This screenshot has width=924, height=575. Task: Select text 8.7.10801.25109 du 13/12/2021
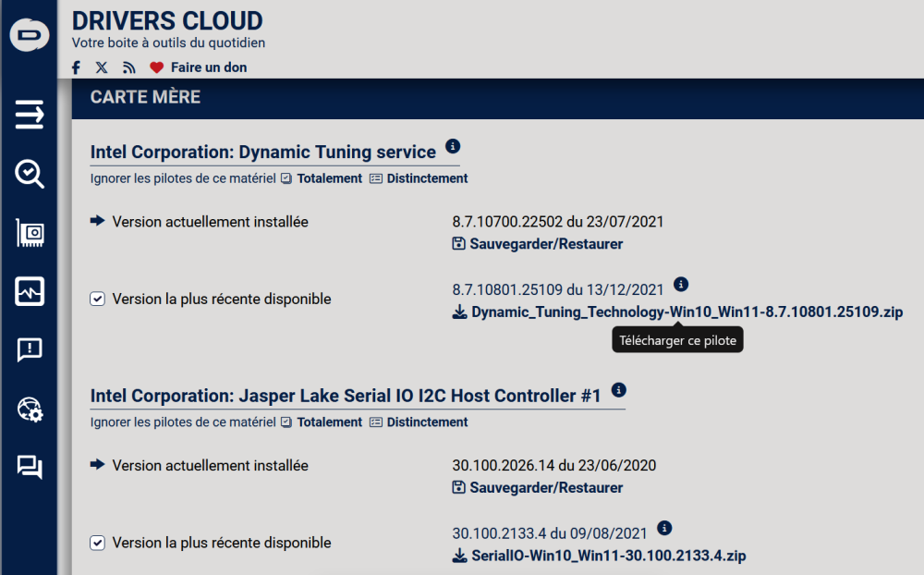(x=557, y=289)
